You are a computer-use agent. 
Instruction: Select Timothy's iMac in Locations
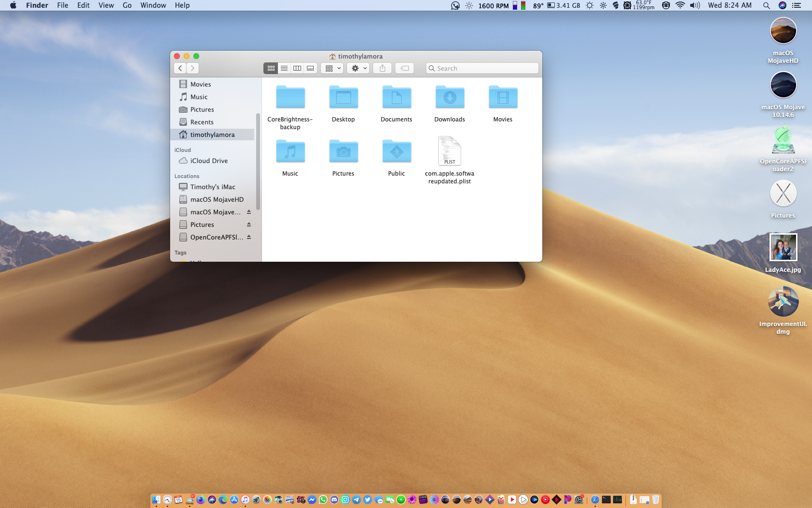(x=213, y=187)
